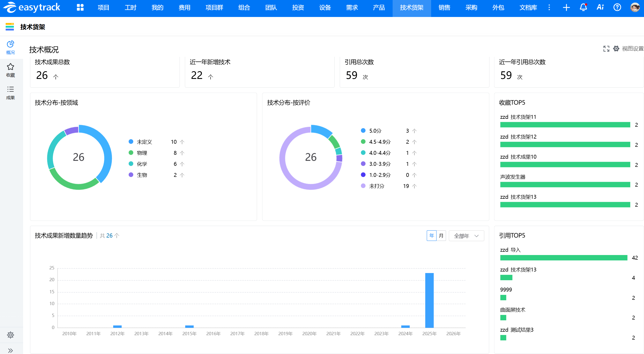The width and height of the screenshot is (644, 354).
Task: Open sidebar settings gear icon
Action: [10, 335]
